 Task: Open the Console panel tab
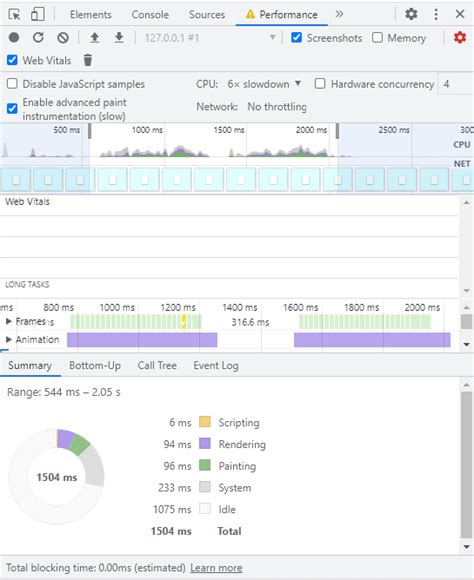(x=150, y=14)
